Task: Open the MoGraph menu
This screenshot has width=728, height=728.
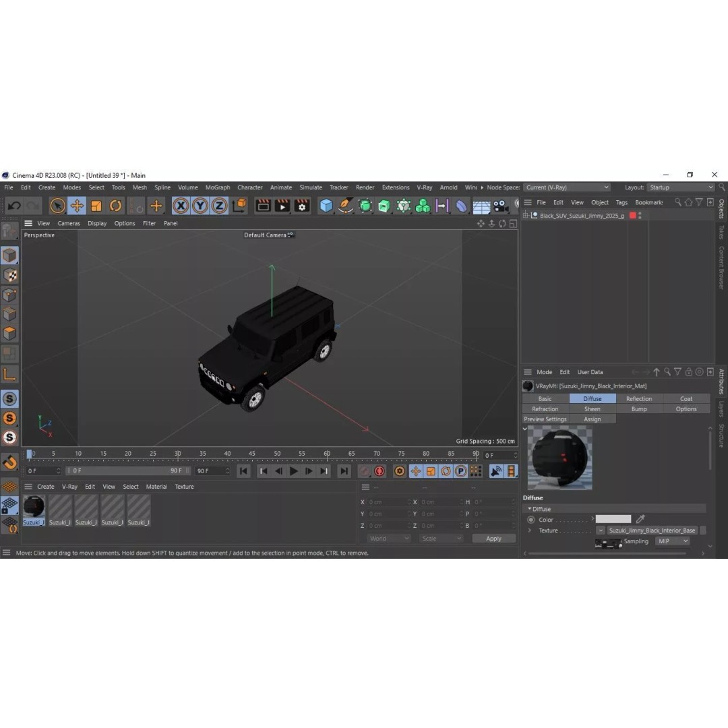Action: pos(218,187)
